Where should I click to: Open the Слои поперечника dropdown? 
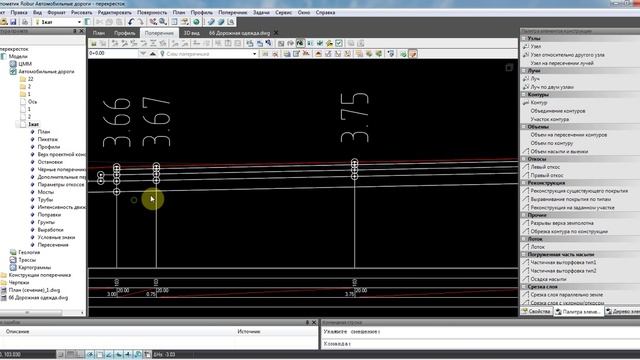pyautogui.click(x=254, y=54)
